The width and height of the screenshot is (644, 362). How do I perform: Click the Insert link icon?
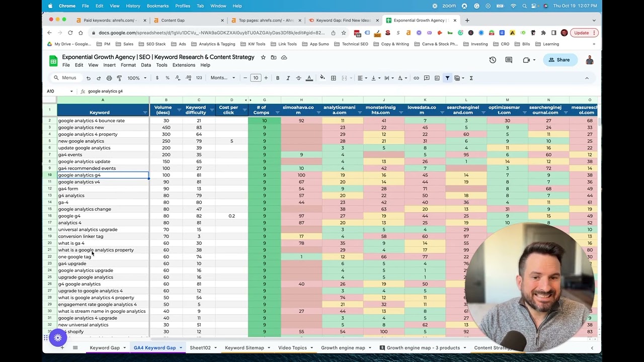coord(416,78)
